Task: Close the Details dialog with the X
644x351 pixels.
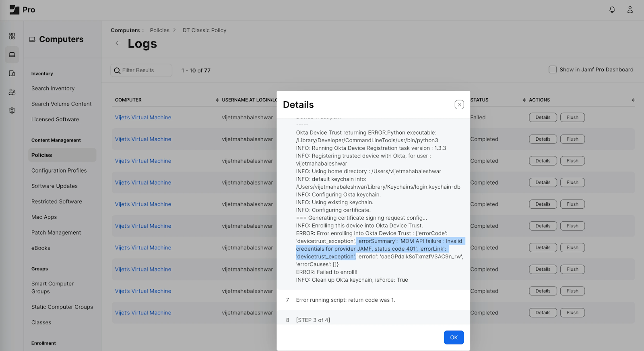Action: [459, 105]
